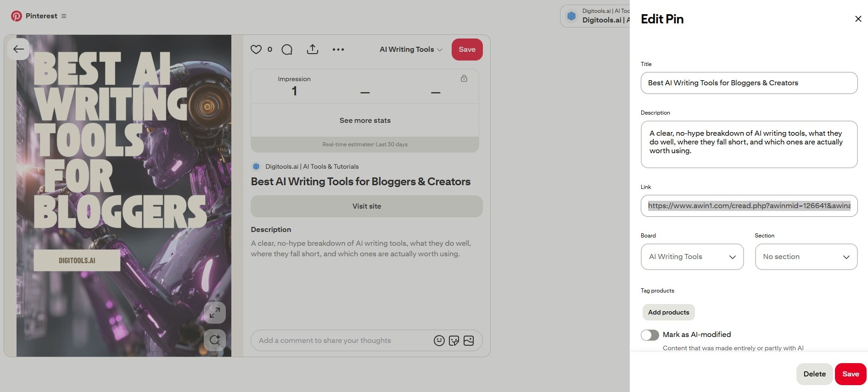Screen dimensions: 868x392
Task: Open the Section dropdown No section
Action: (806, 257)
